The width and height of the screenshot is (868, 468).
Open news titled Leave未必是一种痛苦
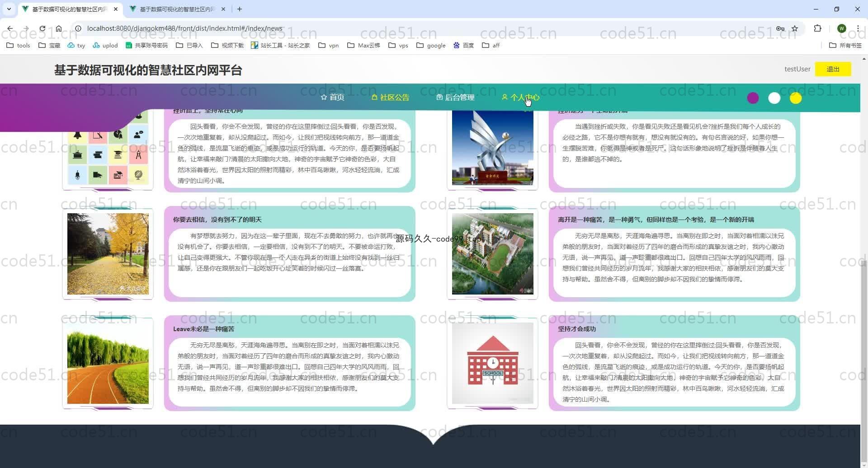click(x=203, y=329)
